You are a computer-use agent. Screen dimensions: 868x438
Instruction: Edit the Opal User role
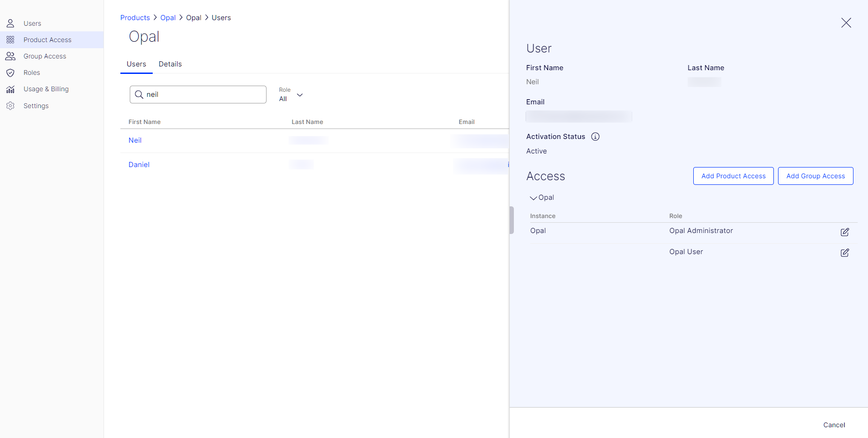pyautogui.click(x=845, y=253)
